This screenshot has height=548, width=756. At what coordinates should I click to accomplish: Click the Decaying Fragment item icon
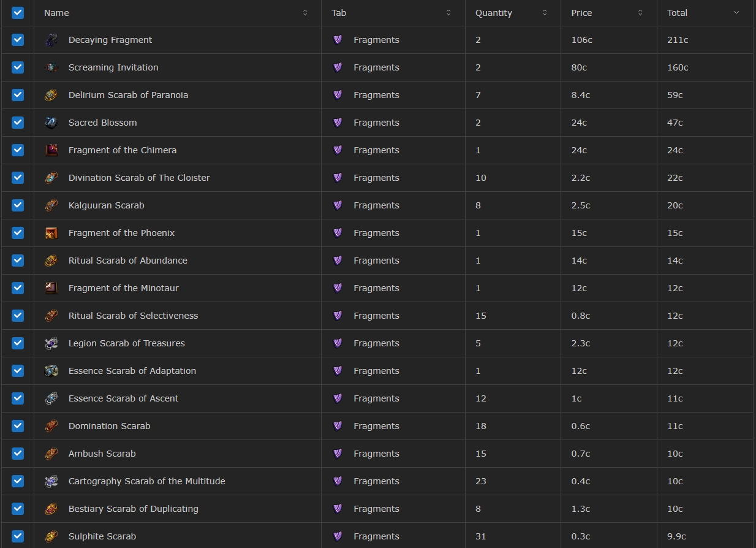pos(51,40)
